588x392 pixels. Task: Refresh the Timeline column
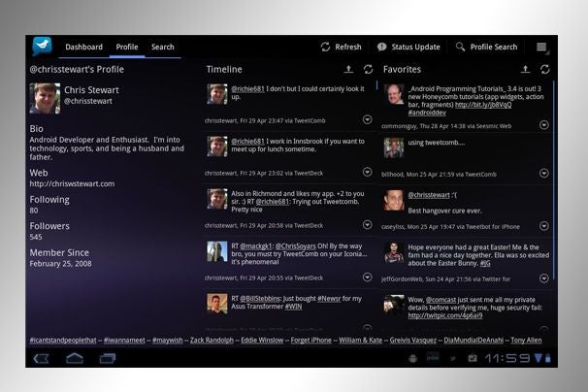click(x=368, y=69)
